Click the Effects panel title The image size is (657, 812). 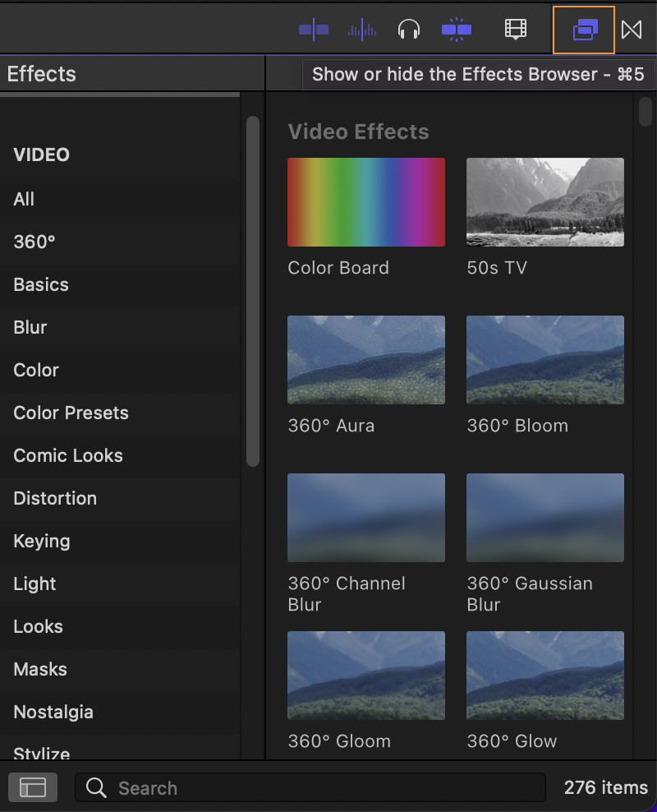(x=41, y=73)
